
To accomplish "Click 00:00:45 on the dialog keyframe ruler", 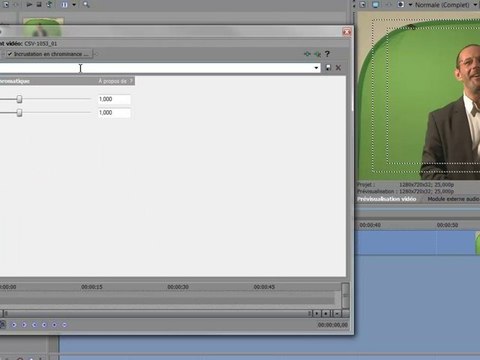I will 264,287.
